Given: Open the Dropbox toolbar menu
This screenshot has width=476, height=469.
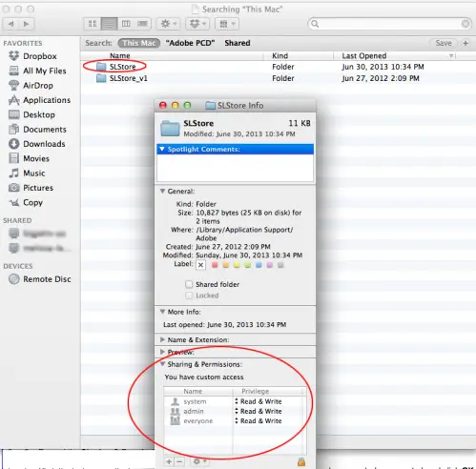Looking at the screenshot, I should [197, 24].
